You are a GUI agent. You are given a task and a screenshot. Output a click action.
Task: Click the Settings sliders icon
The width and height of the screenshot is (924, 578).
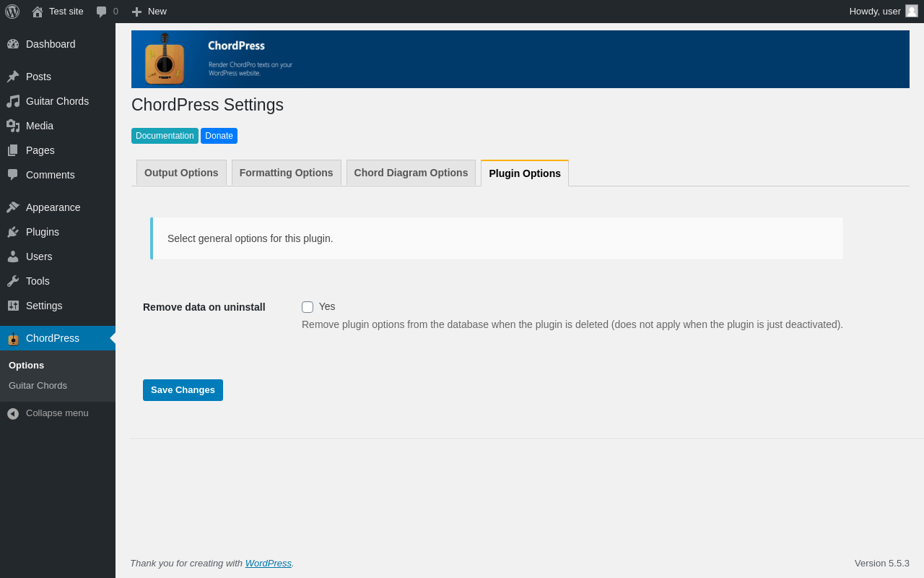[13, 306]
